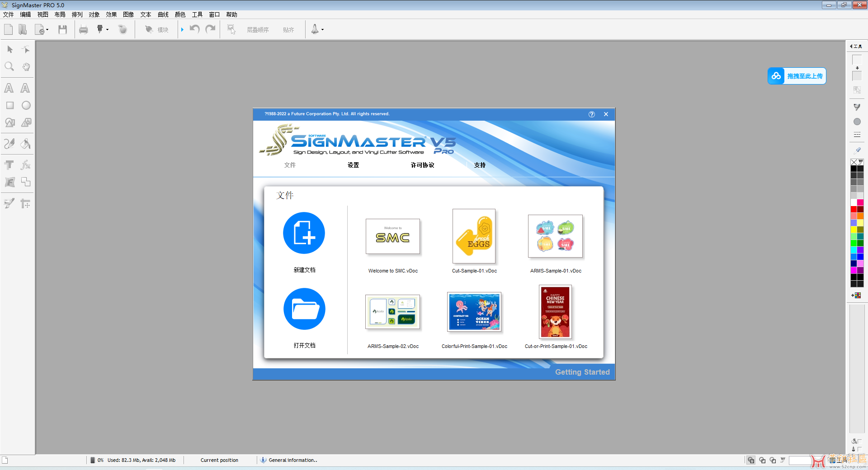Select the no-fill X swatch
This screenshot has width=868, height=470.
tap(854, 162)
